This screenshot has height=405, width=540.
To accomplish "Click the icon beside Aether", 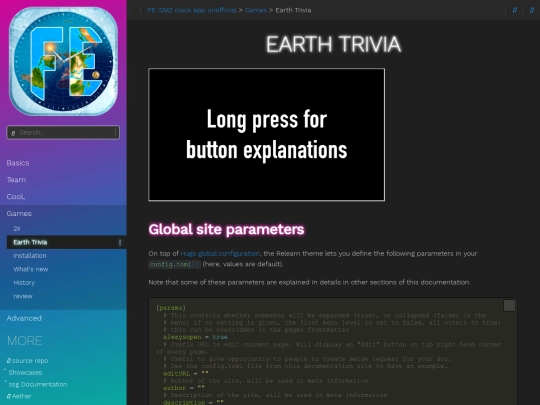I will [x=9, y=396].
